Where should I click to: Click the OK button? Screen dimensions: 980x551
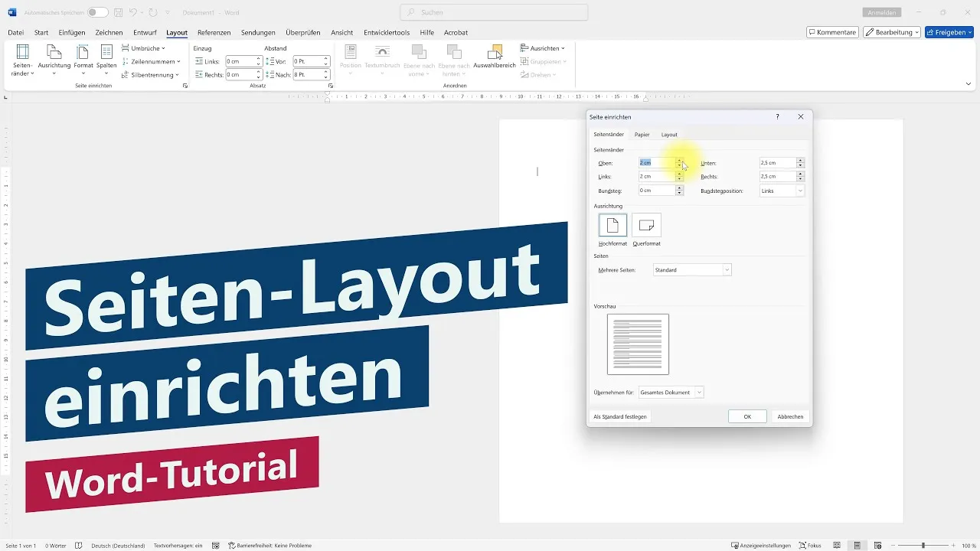(x=746, y=416)
